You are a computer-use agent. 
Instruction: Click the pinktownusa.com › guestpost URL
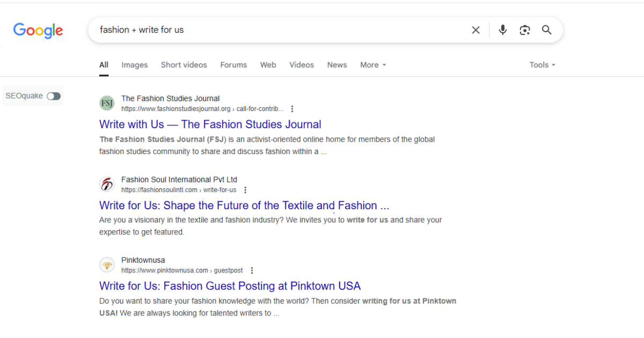point(182,270)
